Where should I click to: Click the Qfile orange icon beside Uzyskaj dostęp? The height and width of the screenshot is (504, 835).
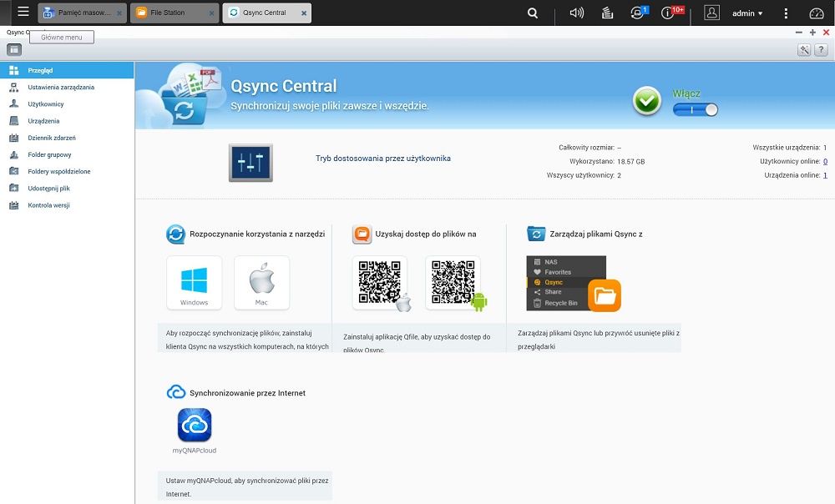(x=362, y=234)
